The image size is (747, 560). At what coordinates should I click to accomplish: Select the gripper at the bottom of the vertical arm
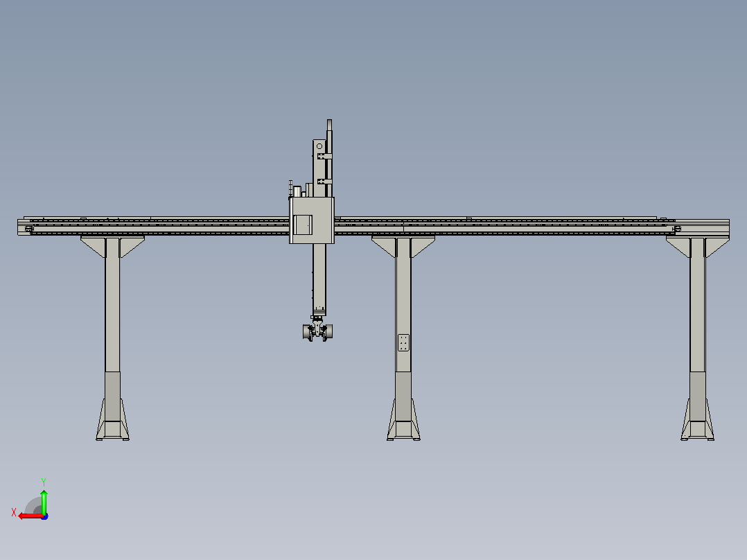pos(318,330)
